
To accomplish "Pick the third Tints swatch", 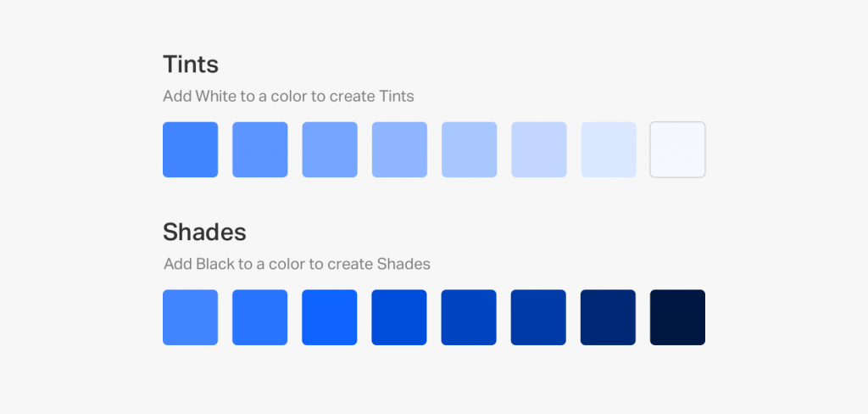I will pos(329,149).
